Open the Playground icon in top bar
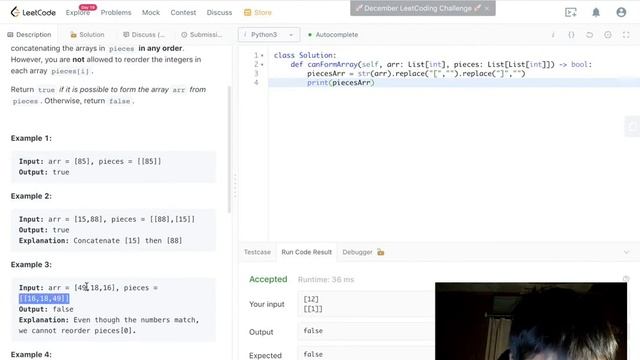 click(571, 12)
